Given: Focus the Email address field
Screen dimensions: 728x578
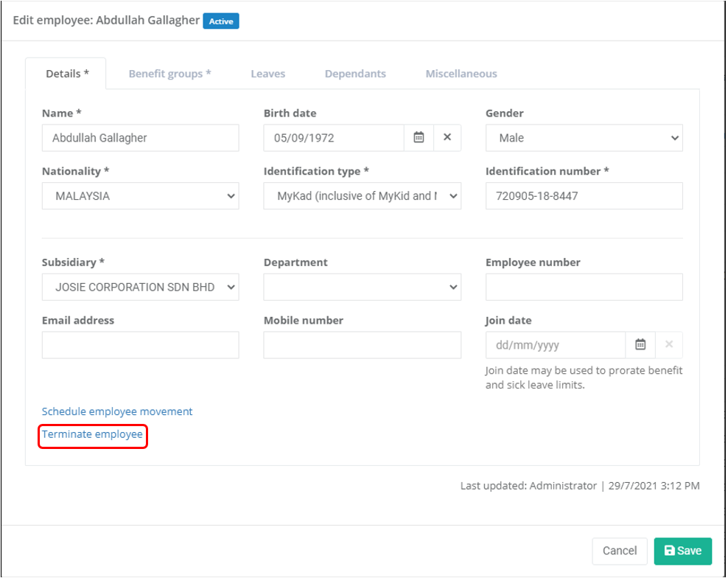Looking at the screenshot, I should pyautogui.click(x=140, y=345).
